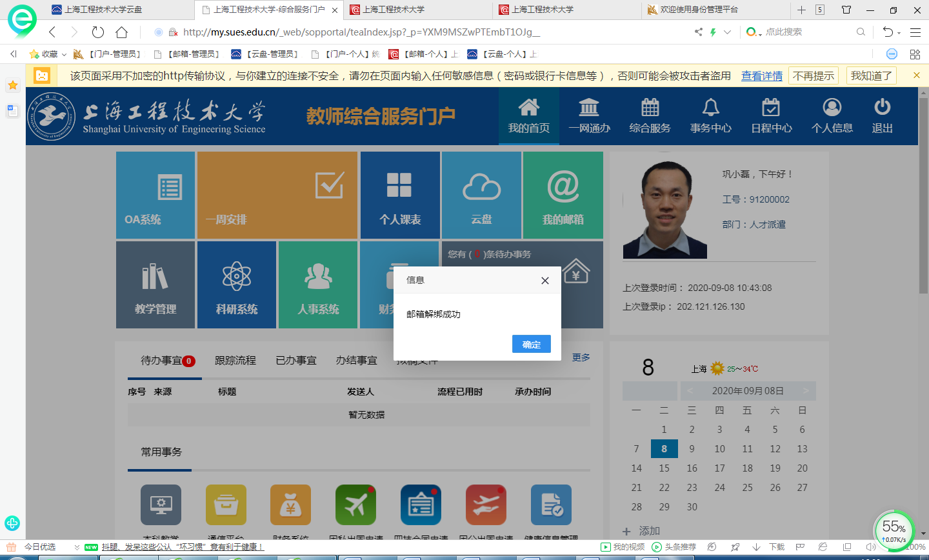Open the 科研系统 tile

pyautogui.click(x=237, y=285)
